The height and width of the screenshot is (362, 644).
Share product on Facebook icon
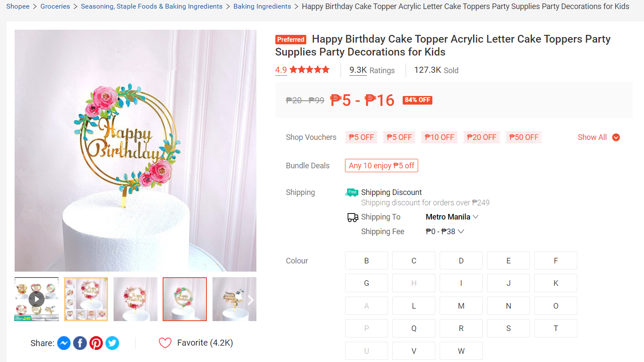click(x=80, y=343)
